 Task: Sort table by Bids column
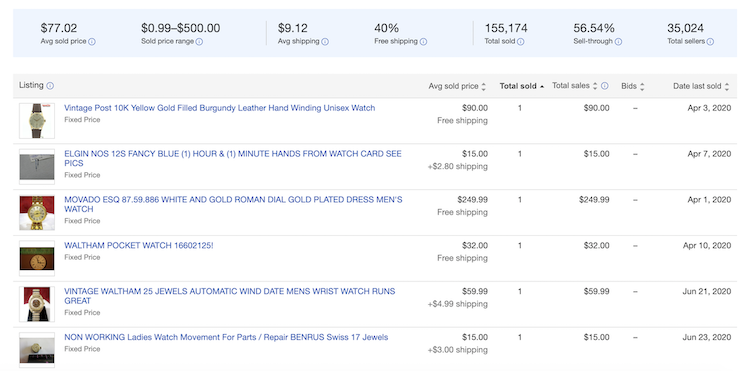click(633, 86)
